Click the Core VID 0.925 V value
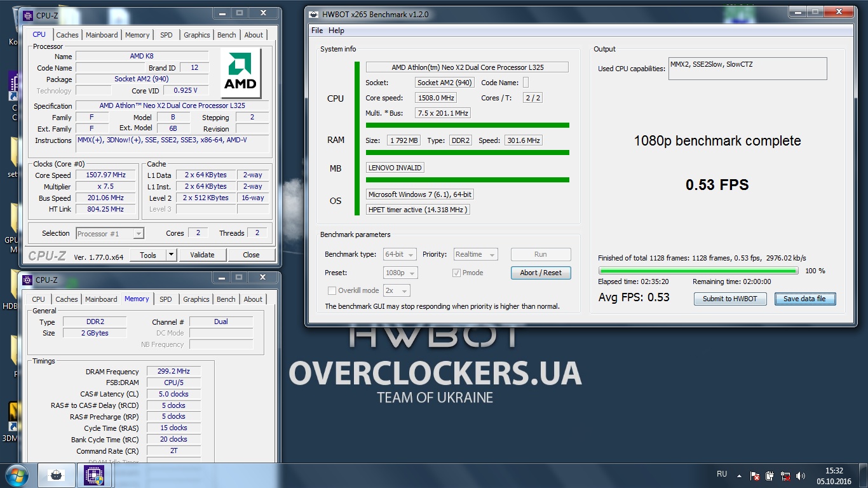 tap(186, 91)
